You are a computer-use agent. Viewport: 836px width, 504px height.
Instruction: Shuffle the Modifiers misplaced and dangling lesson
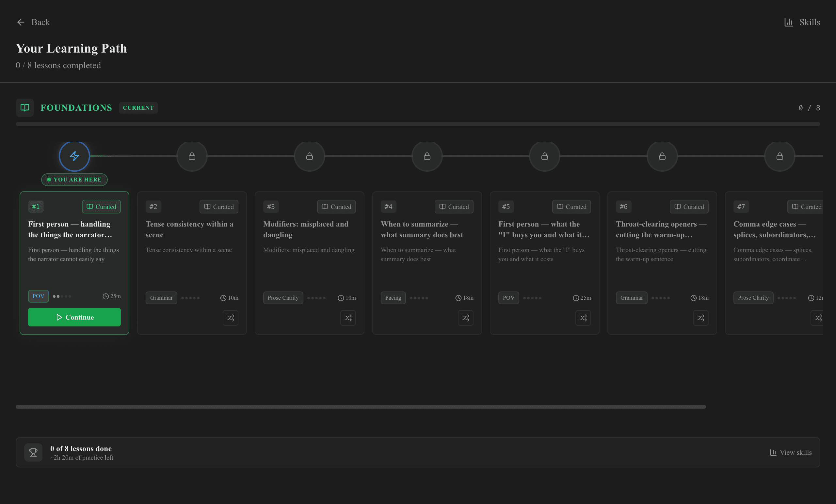click(348, 318)
